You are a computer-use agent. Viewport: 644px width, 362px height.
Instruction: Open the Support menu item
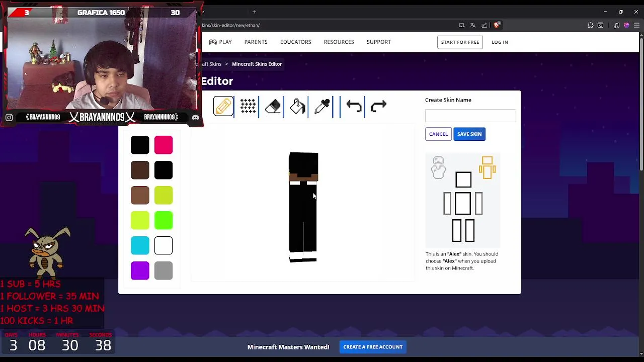[x=378, y=42]
